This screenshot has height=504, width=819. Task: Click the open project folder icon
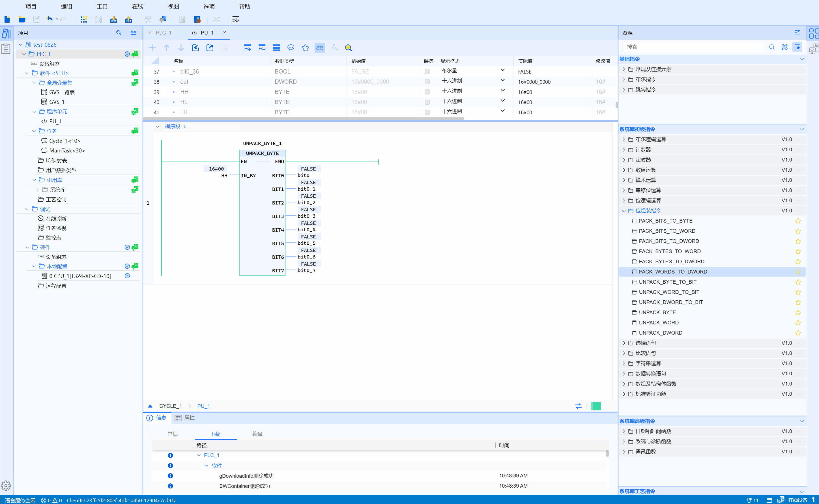(x=22, y=19)
